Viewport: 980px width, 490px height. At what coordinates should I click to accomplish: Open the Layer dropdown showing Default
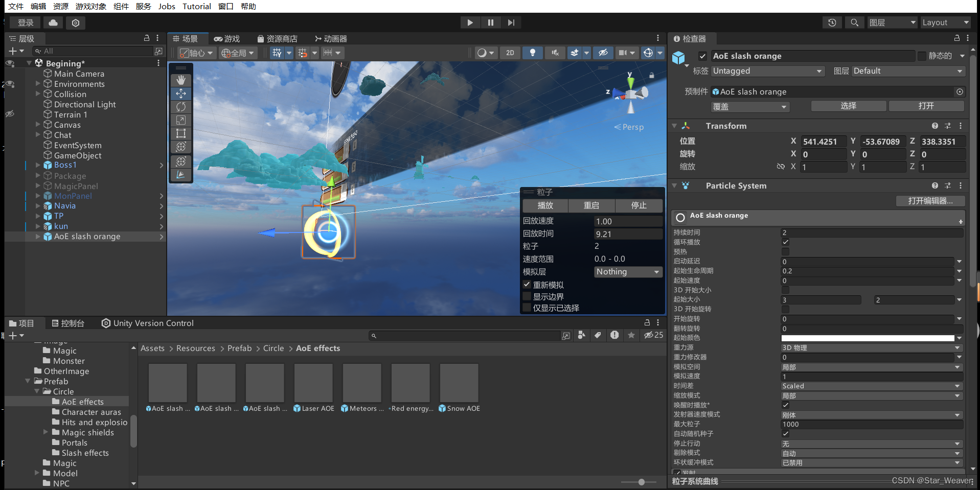[x=908, y=71]
